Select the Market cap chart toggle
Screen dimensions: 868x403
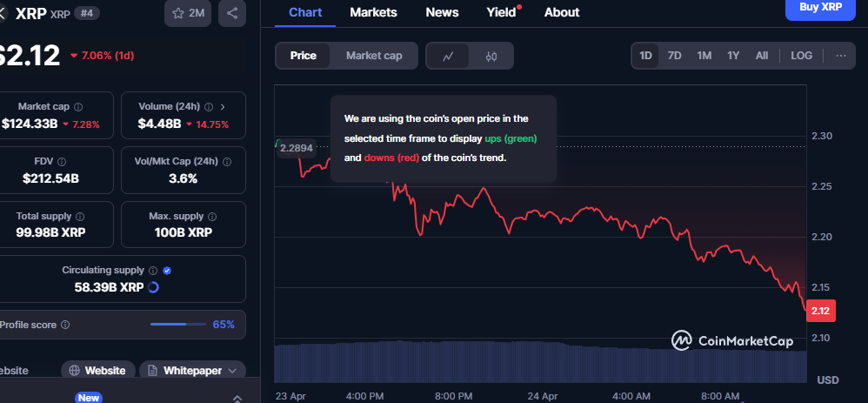point(374,56)
